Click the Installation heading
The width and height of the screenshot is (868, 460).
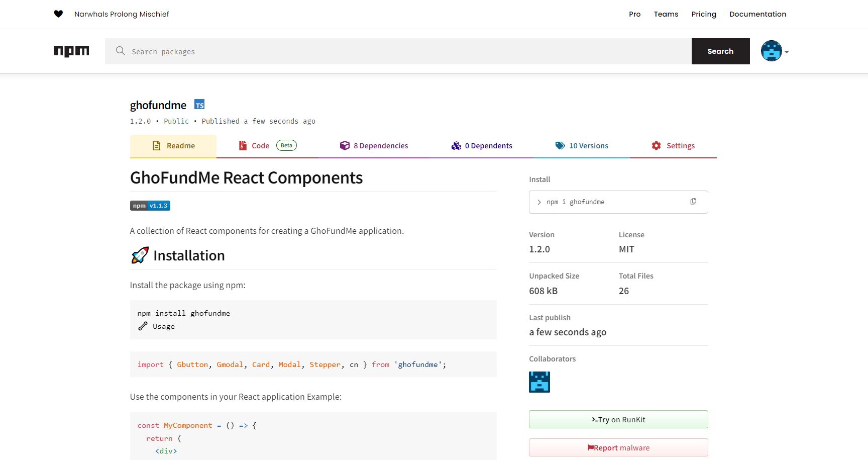pos(189,255)
